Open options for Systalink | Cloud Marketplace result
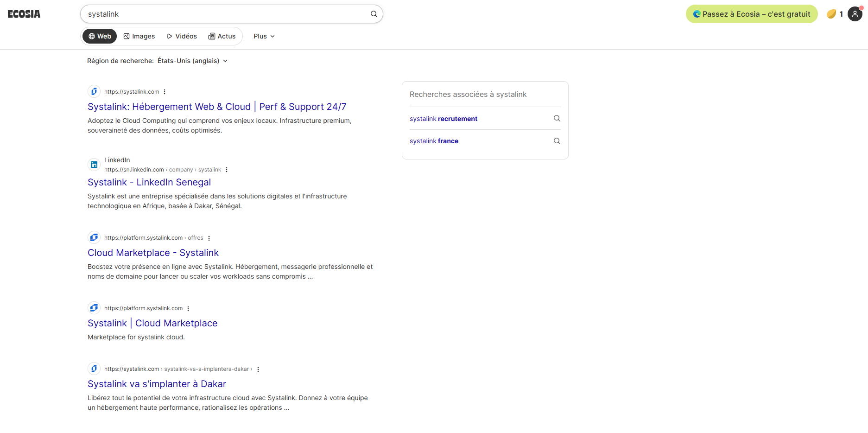Screen dimensions: 868x433 (x=188, y=308)
